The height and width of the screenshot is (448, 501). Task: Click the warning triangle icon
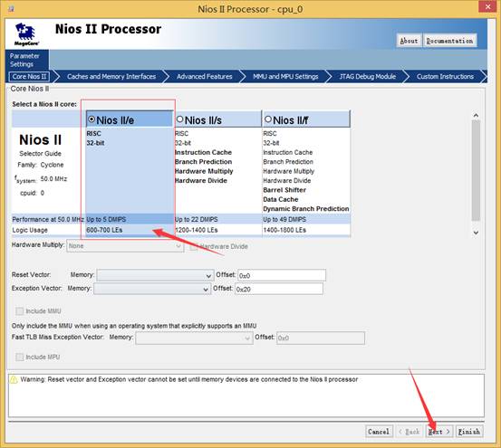pyautogui.click(x=14, y=379)
